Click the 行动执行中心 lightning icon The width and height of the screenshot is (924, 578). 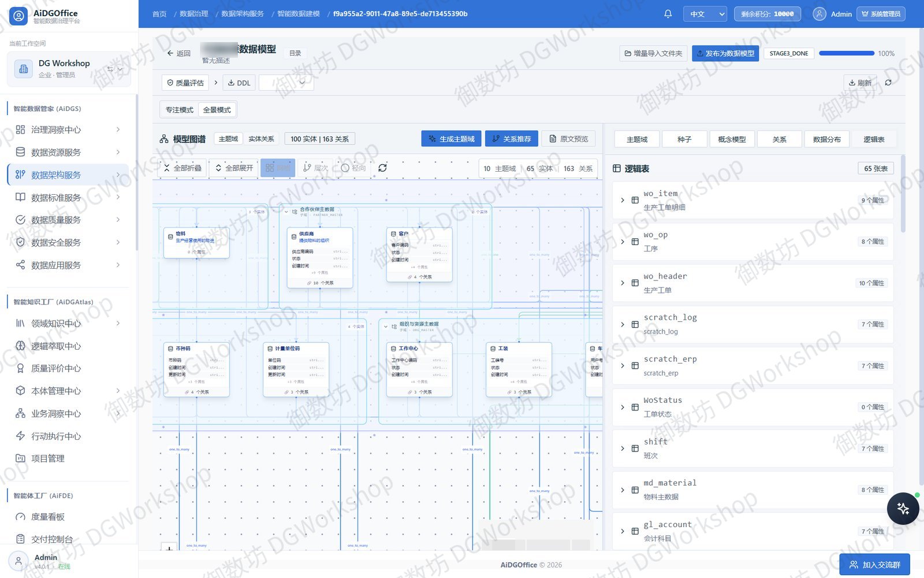point(20,436)
